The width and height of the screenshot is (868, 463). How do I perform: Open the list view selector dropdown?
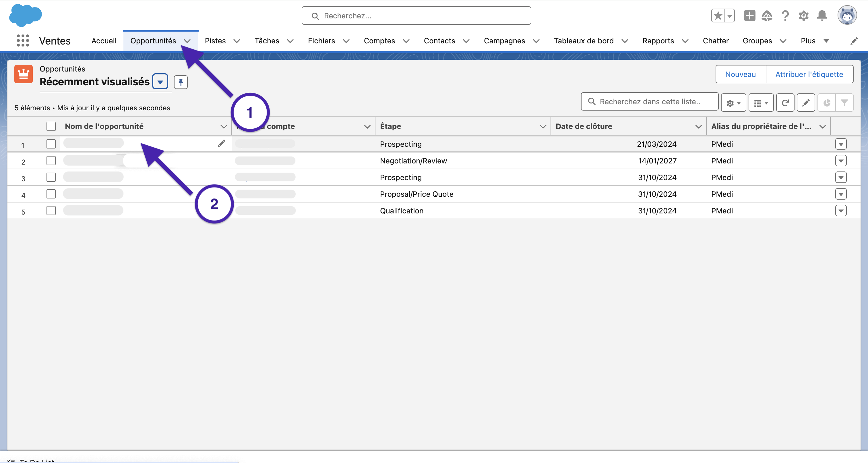click(x=160, y=82)
